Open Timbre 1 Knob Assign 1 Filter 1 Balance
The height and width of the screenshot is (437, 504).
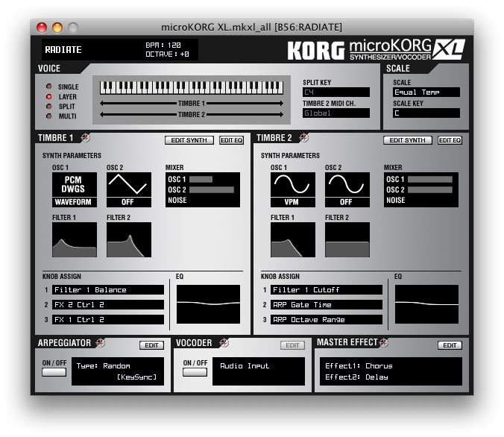click(108, 290)
